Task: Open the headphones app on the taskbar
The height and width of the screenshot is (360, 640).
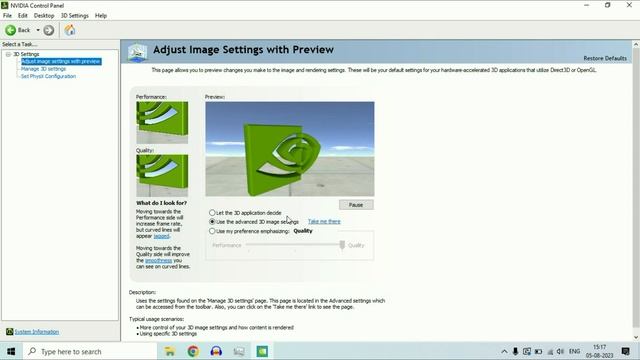Action: point(216,351)
